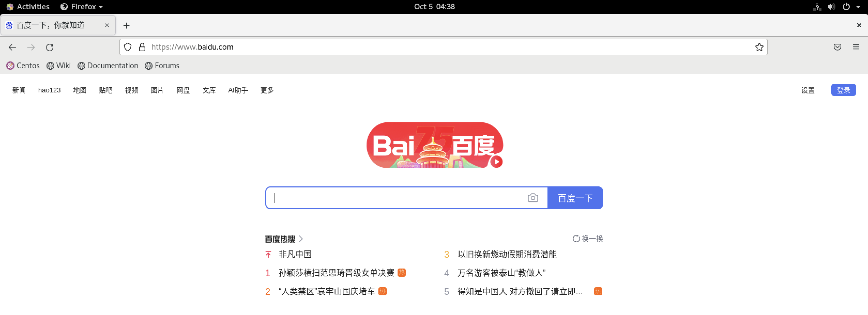
Task: Click the shield/security icon in address bar
Action: 129,46
